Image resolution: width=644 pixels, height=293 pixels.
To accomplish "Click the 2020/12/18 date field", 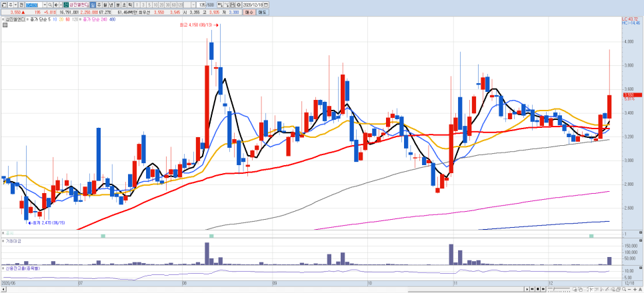I will (253, 5).
